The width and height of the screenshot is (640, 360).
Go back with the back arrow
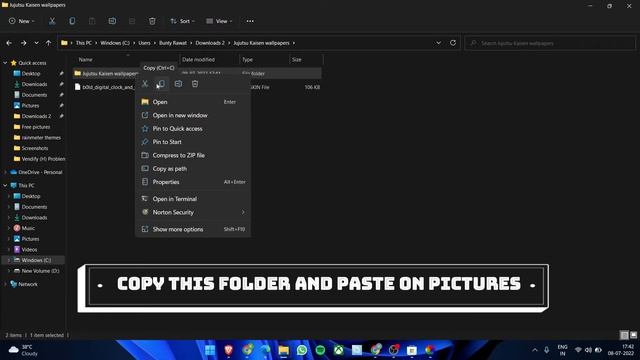(x=9, y=43)
